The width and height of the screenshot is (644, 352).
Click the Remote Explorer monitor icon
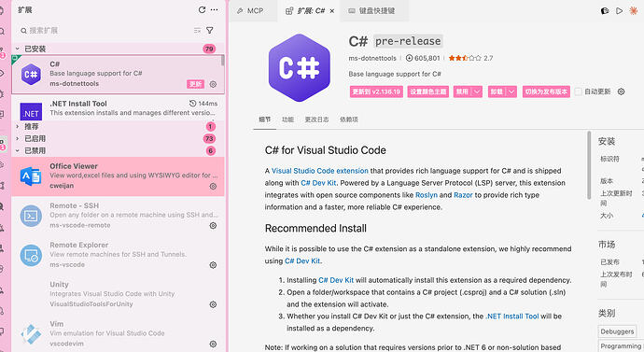tap(31, 256)
